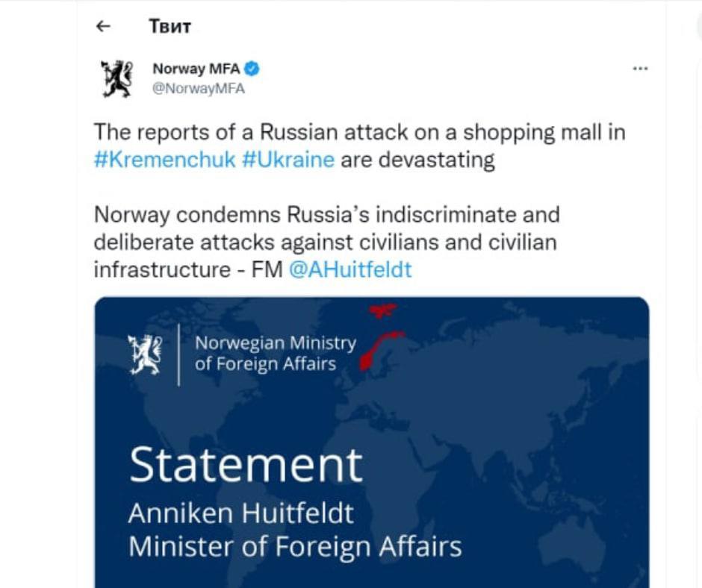Open the #Ukraine hashtag
Image resolution: width=702 pixels, height=588 pixels.
[288, 160]
